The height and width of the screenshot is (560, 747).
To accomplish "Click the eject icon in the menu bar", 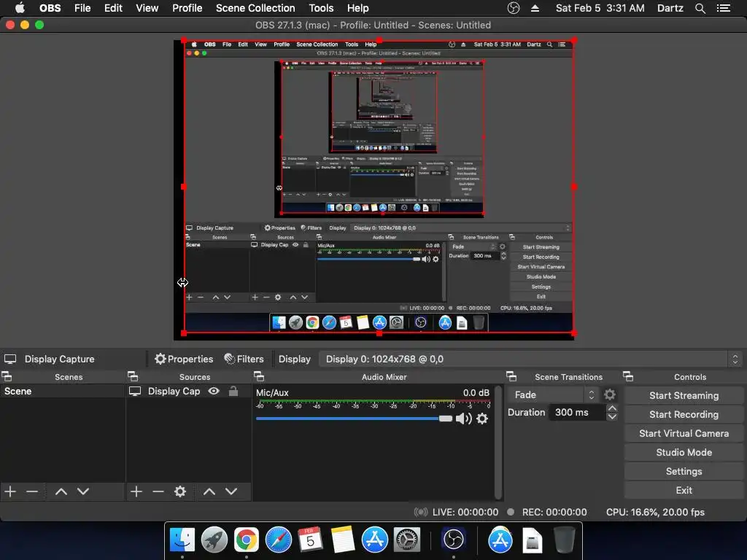I will (535, 8).
